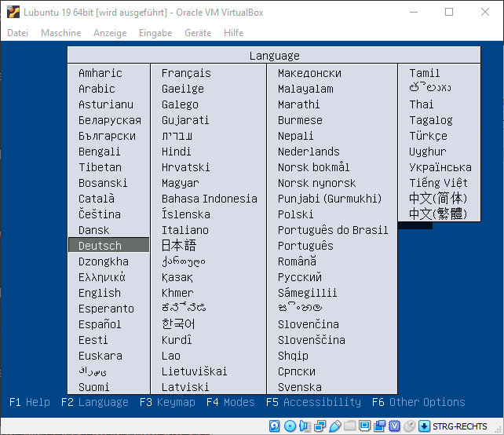Select Magyar in the language list
This screenshot has height=435, width=504.
pos(181,183)
